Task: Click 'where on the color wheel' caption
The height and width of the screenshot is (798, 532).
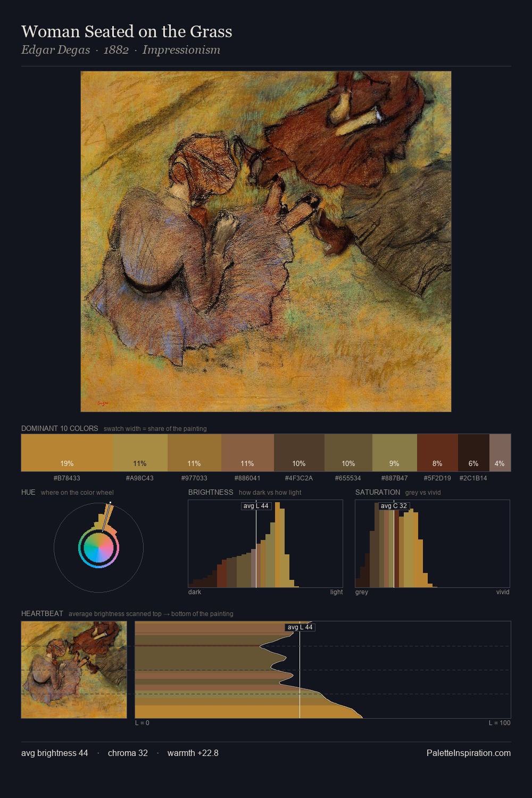Action: (77, 493)
